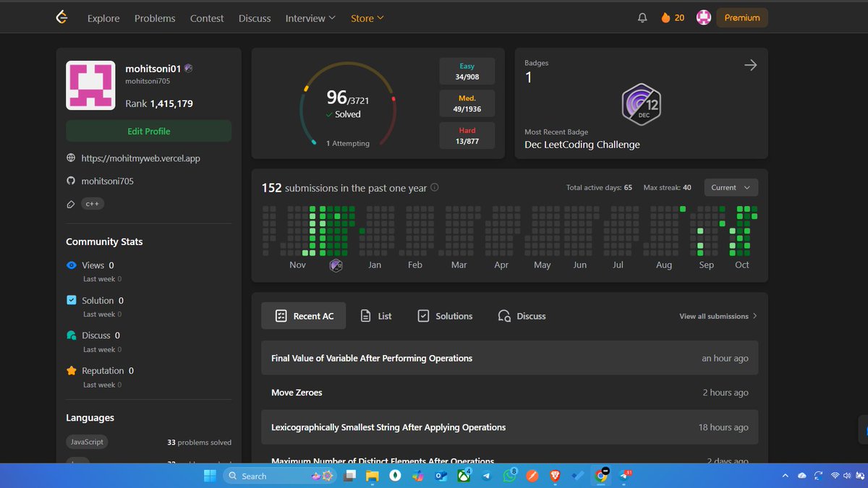Click the Views eye icon in Community Stats
This screenshot has height=488, width=868.
click(x=72, y=265)
